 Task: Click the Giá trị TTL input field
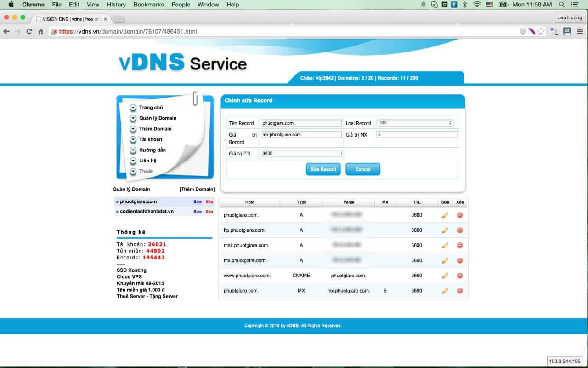pos(301,153)
